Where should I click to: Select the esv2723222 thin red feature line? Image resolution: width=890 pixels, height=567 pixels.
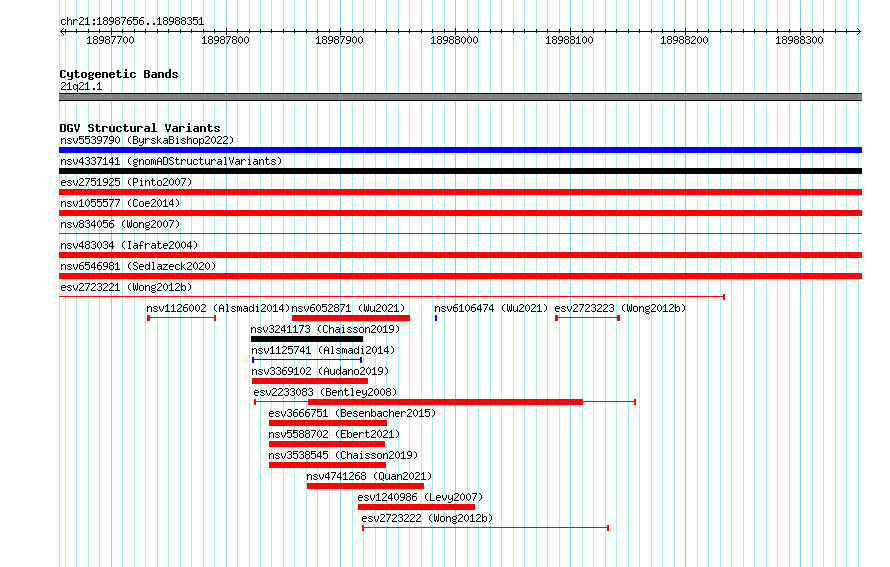[486, 528]
